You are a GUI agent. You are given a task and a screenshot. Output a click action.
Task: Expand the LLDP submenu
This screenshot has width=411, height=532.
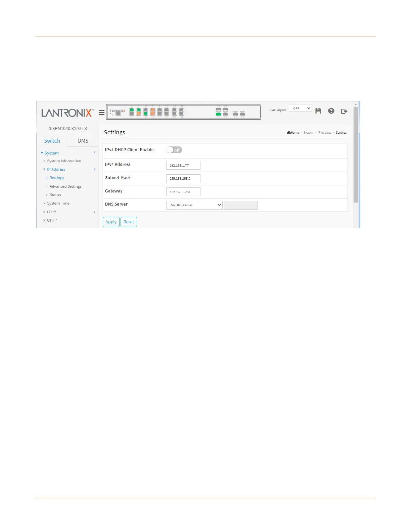click(x=51, y=212)
